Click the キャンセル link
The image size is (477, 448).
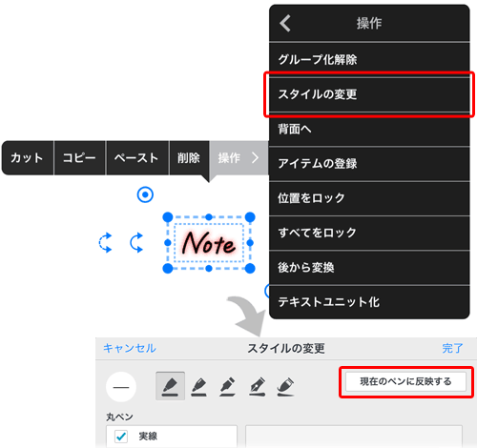click(130, 348)
